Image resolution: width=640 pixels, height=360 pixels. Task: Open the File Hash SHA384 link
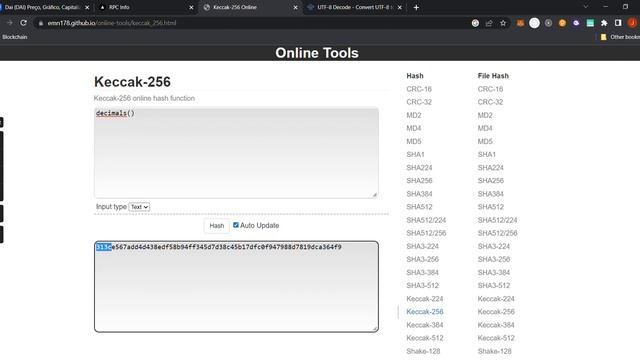pyautogui.click(x=491, y=194)
